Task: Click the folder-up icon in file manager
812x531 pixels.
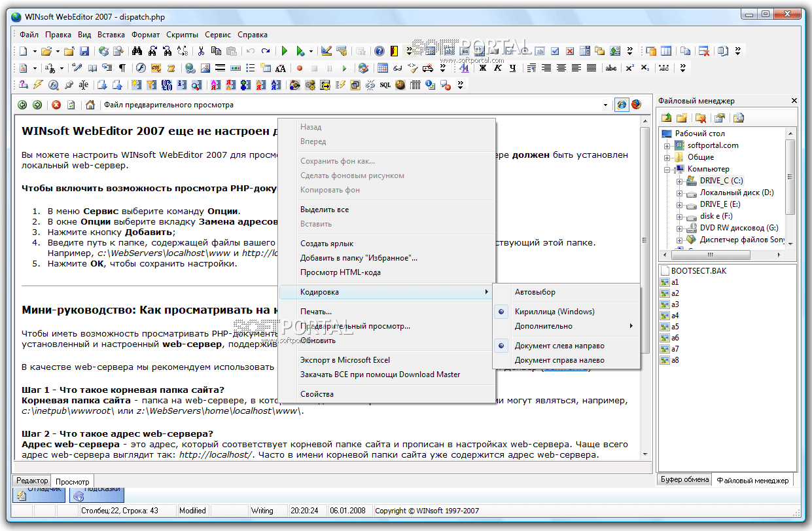Action: tap(667, 118)
